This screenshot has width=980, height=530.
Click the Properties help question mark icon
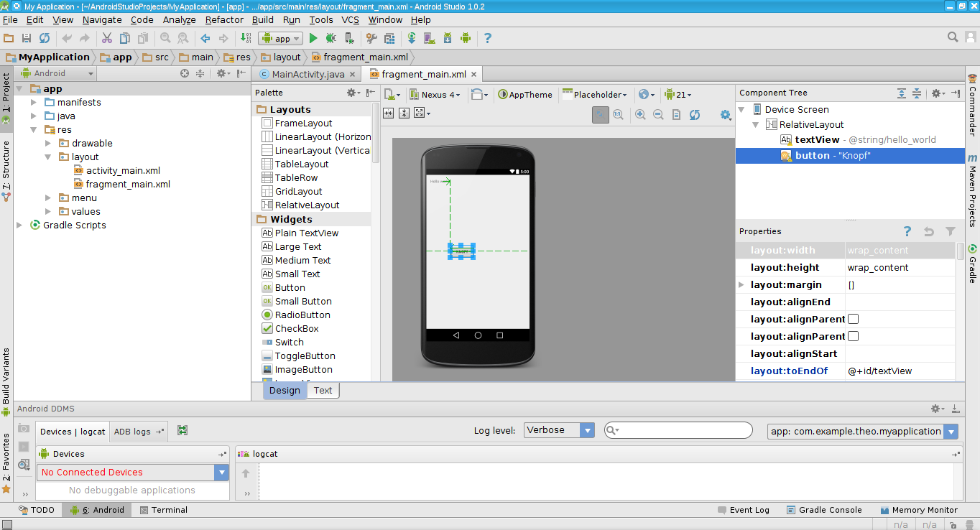pyautogui.click(x=907, y=231)
